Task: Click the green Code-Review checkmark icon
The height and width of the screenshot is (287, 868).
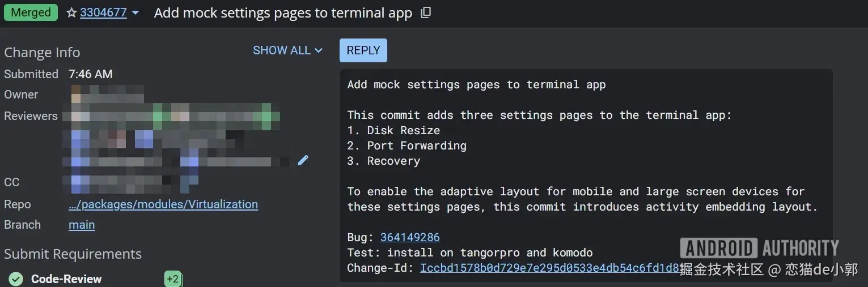Action: [16, 279]
